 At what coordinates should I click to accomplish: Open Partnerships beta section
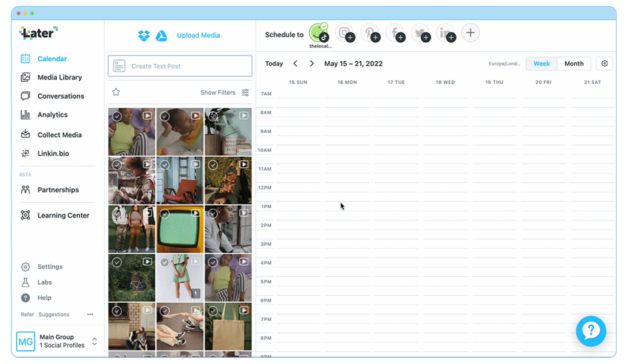pyautogui.click(x=50, y=189)
